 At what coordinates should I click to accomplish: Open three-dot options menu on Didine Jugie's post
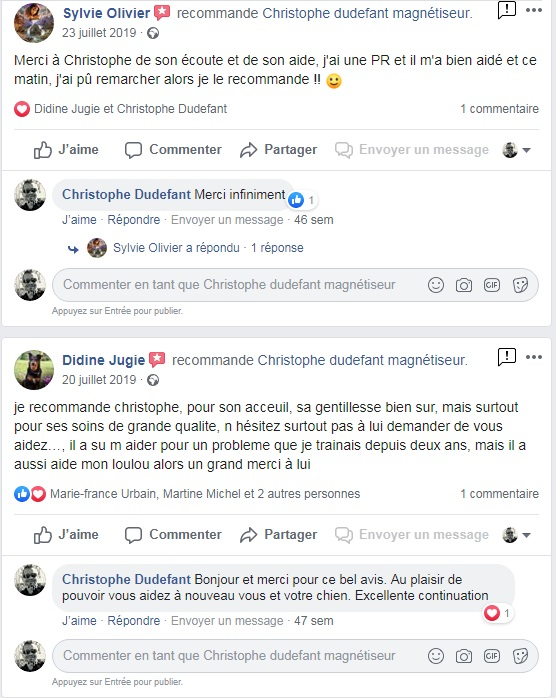pos(534,357)
